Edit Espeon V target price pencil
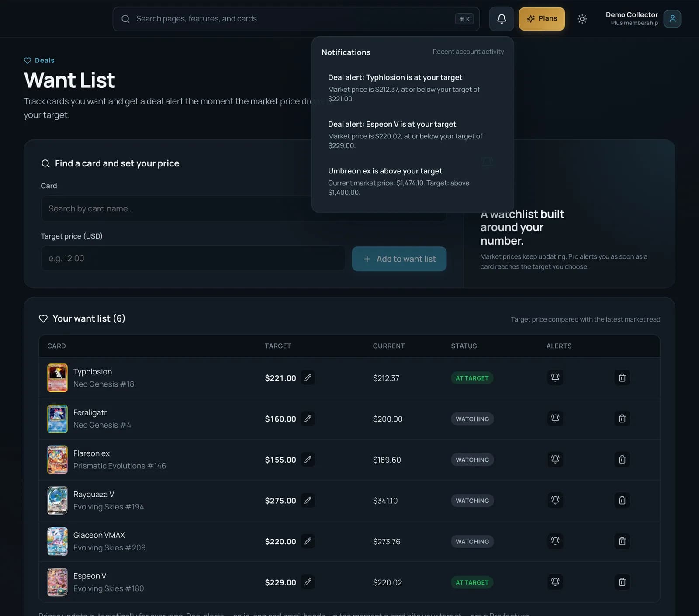This screenshot has height=616, width=699. (308, 582)
